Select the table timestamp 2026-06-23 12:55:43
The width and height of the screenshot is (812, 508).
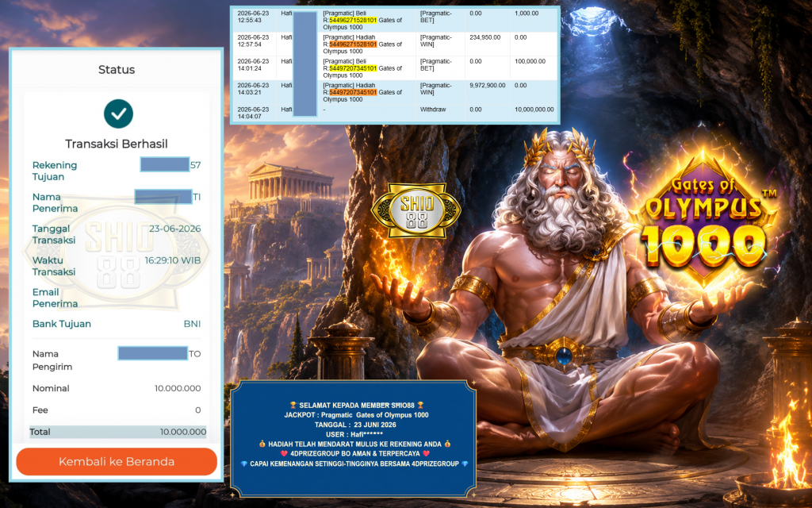(x=253, y=17)
